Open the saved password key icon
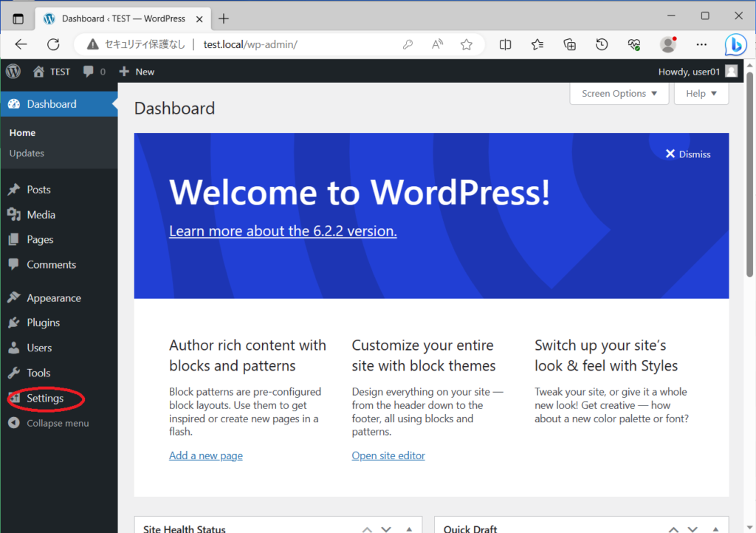756x533 pixels. pyautogui.click(x=408, y=44)
